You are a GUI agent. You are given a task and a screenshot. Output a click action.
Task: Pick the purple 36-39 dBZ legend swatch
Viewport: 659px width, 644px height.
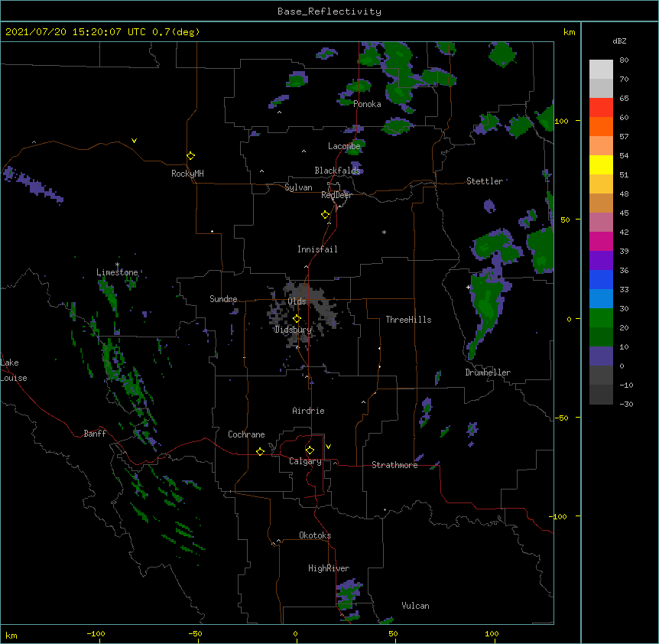pyautogui.click(x=601, y=261)
